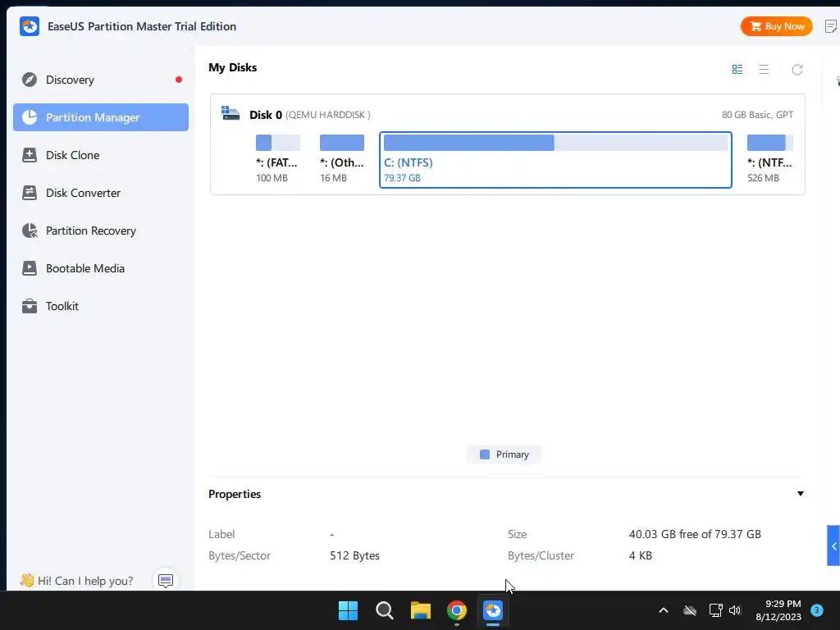Open the Disk Converter section

click(x=101, y=193)
